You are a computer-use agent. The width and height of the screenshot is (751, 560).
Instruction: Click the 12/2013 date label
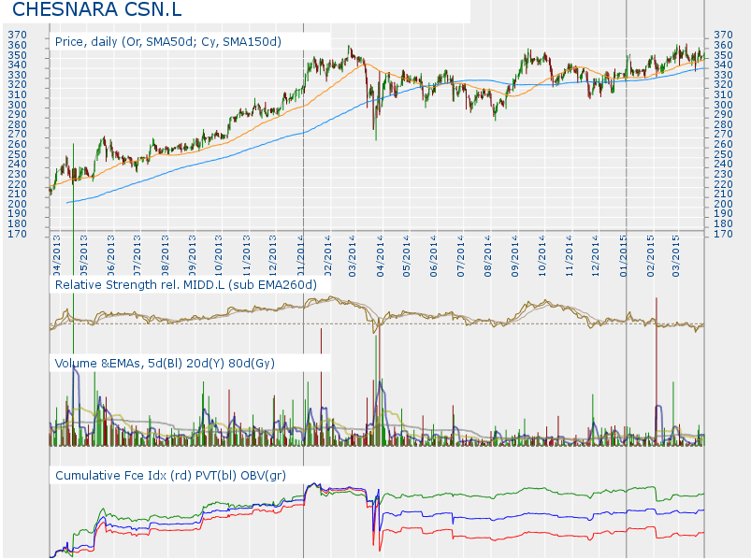(272, 255)
